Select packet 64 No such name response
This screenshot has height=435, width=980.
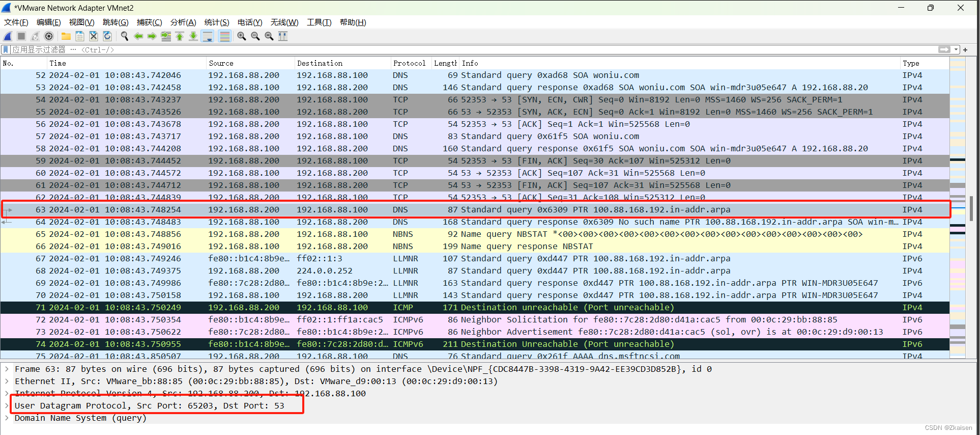click(475, 222)
